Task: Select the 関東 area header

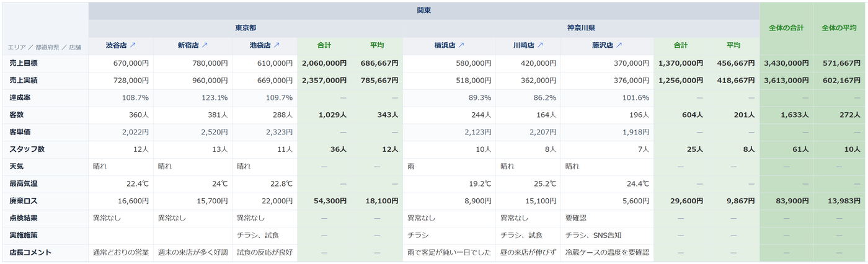Action: pos(424,11)
